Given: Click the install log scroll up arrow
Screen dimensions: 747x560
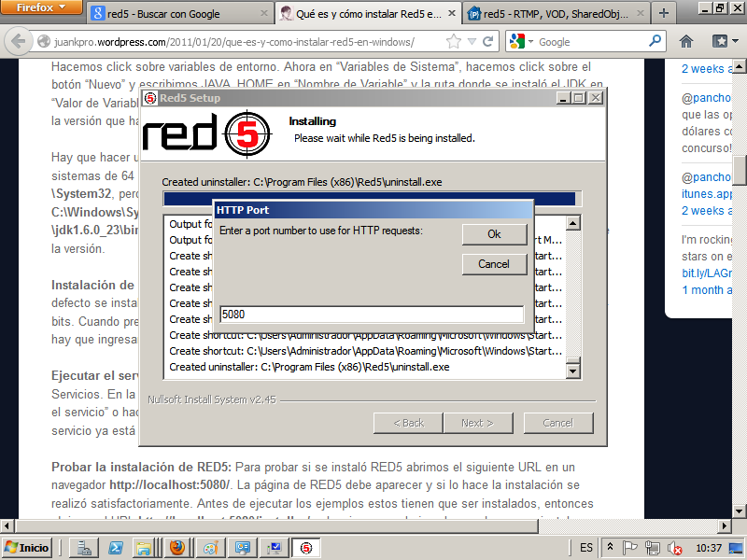Looking at the screenshot, I should (573, 223).
